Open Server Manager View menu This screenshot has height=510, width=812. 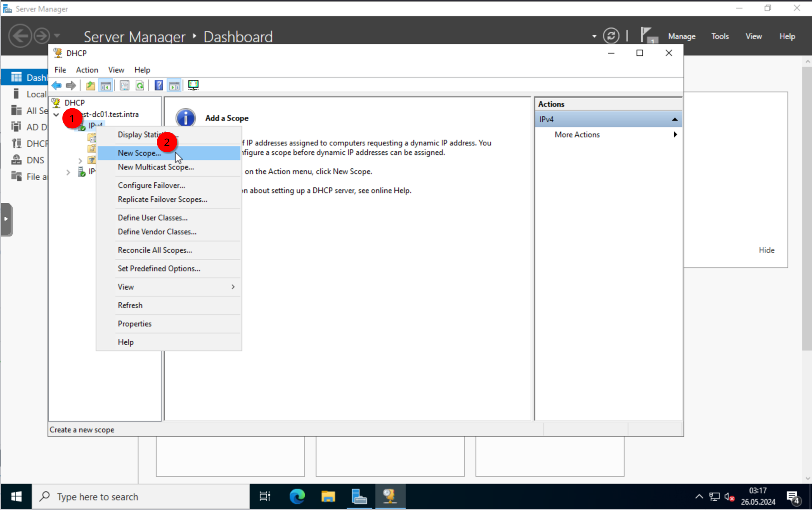pyautogui.click(x=753, y=36)
